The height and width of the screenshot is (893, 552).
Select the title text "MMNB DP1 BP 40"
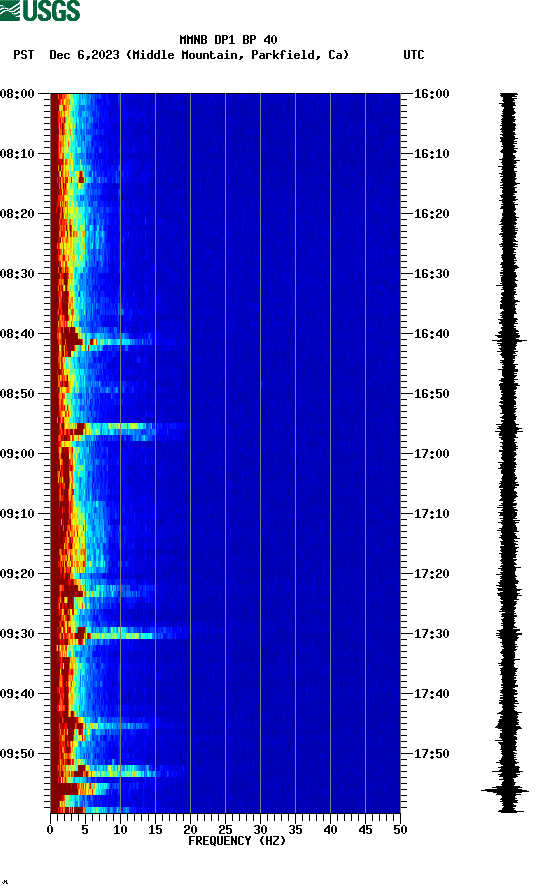coord(228,40)
